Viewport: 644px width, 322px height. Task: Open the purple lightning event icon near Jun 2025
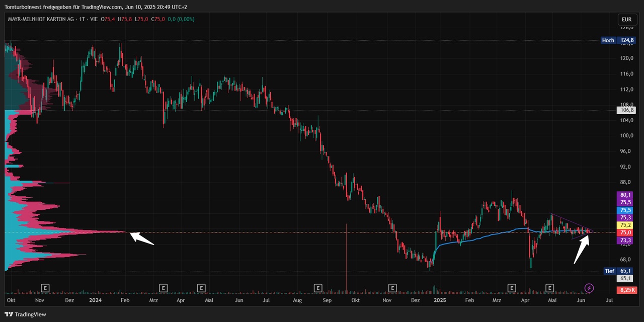pos(589,288)
